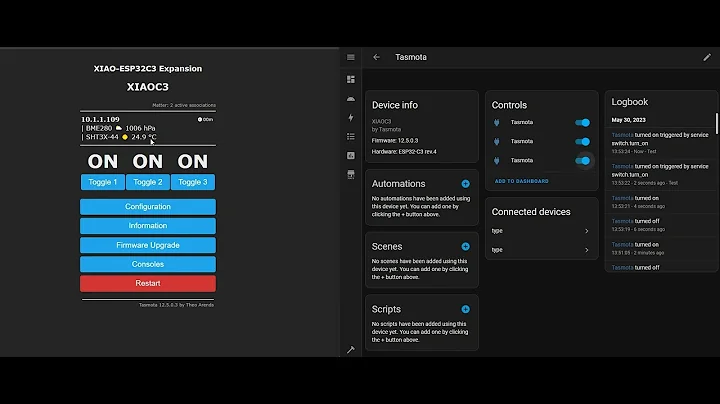Open Tasmota link in 'turned on' 4 seconds ago entry
The image size is (720, 404).
[x=622, y=198]
